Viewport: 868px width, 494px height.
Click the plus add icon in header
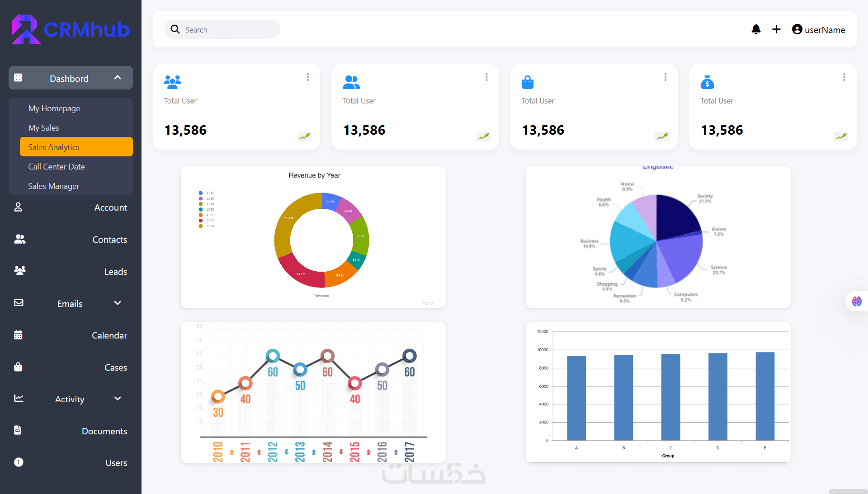click(776, 29)
